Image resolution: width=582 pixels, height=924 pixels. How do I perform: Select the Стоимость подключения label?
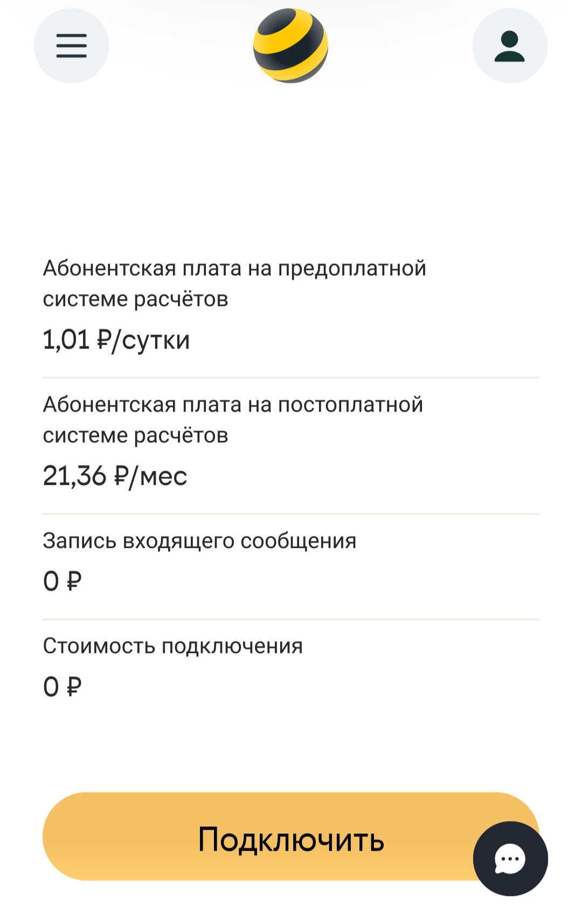[x=173, y=646]
